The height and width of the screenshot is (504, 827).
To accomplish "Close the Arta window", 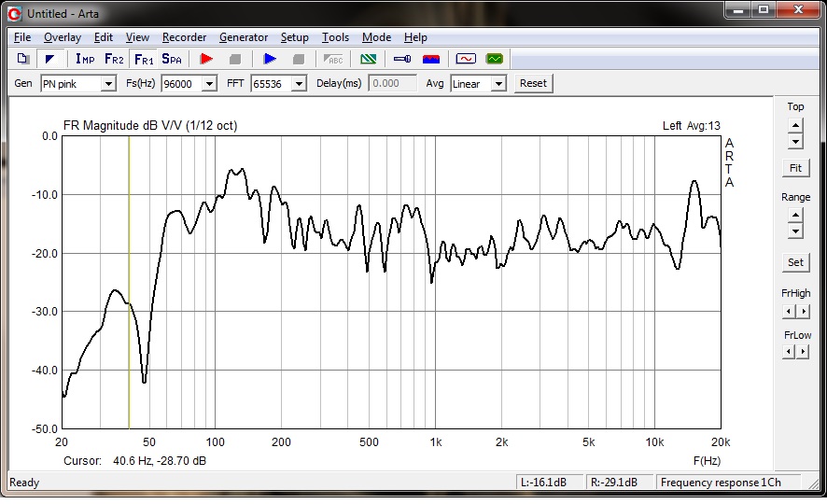I will click(797, 10).
